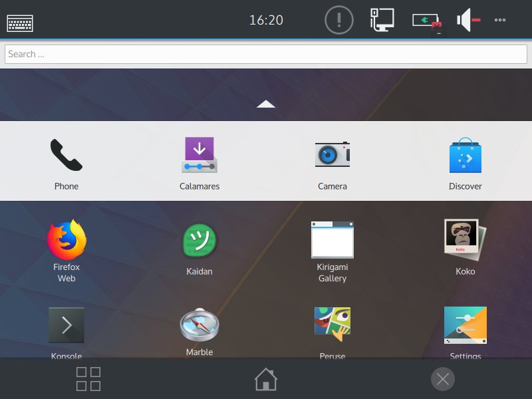532x399 pixels.
Task: Open the notifications exclamation icon
Action: (339, 20)
